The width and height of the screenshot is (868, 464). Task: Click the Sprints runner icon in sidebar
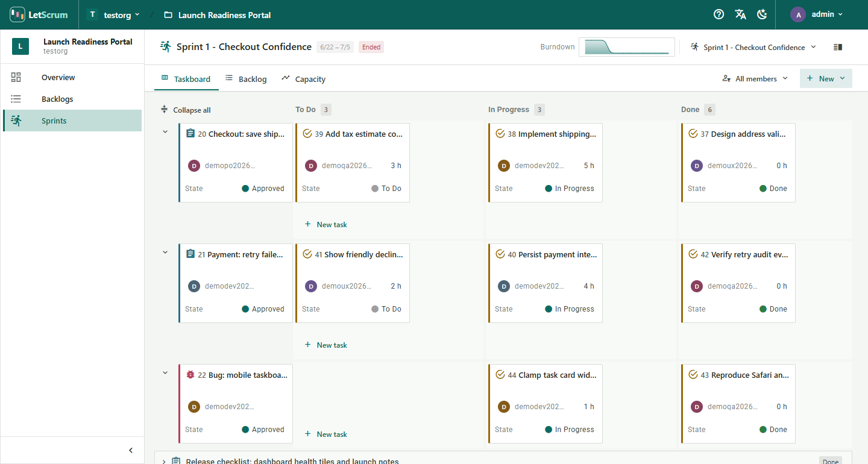click(x=16, y=121)
